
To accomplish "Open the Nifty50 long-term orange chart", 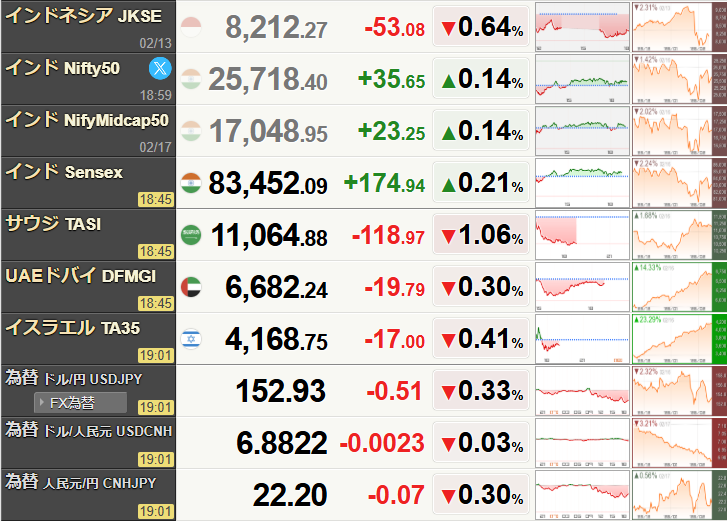I will [679, 79].
